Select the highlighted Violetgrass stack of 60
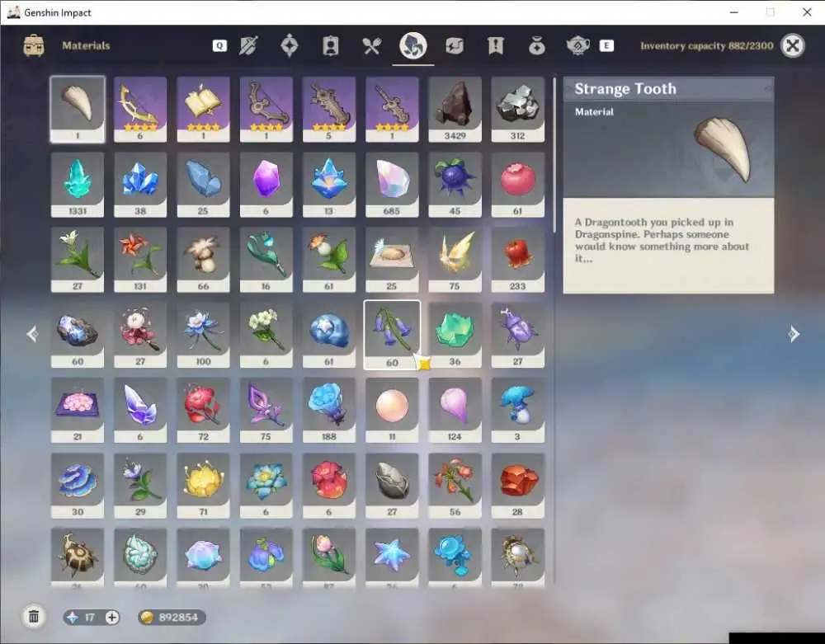Screen dimensions: 825x644 (x=392, y=335)
